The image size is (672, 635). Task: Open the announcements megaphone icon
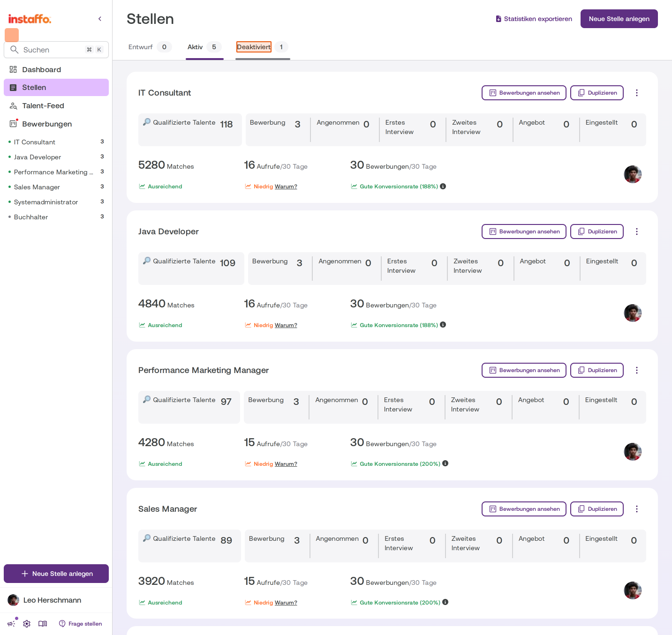coord(11,624)
